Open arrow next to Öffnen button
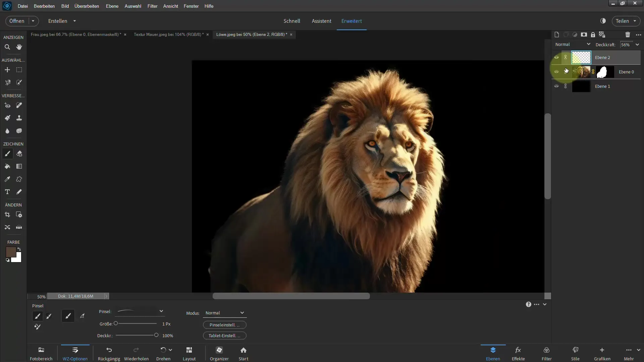The height and width of the screenshot is (362, 644). pos(33,21)
